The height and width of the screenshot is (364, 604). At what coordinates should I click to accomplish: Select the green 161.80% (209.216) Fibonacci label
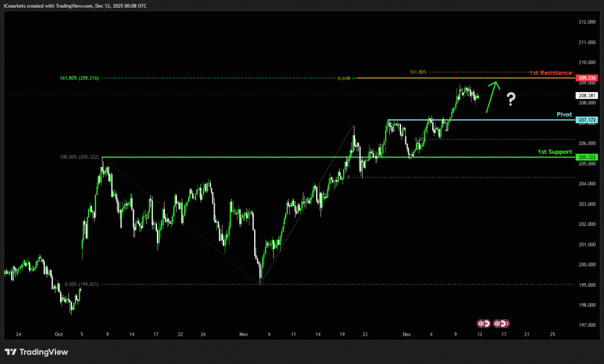click(x=79, y=78)
